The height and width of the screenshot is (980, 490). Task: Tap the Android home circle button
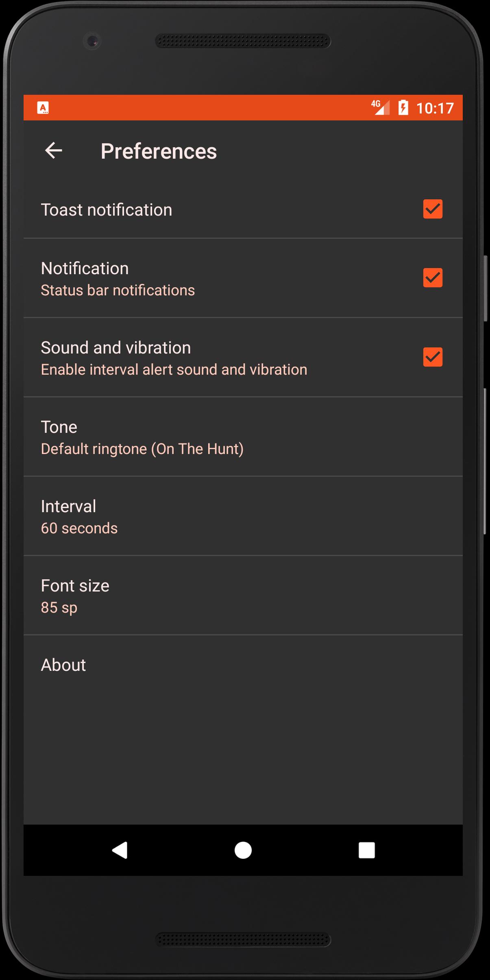tap(243, 850)
